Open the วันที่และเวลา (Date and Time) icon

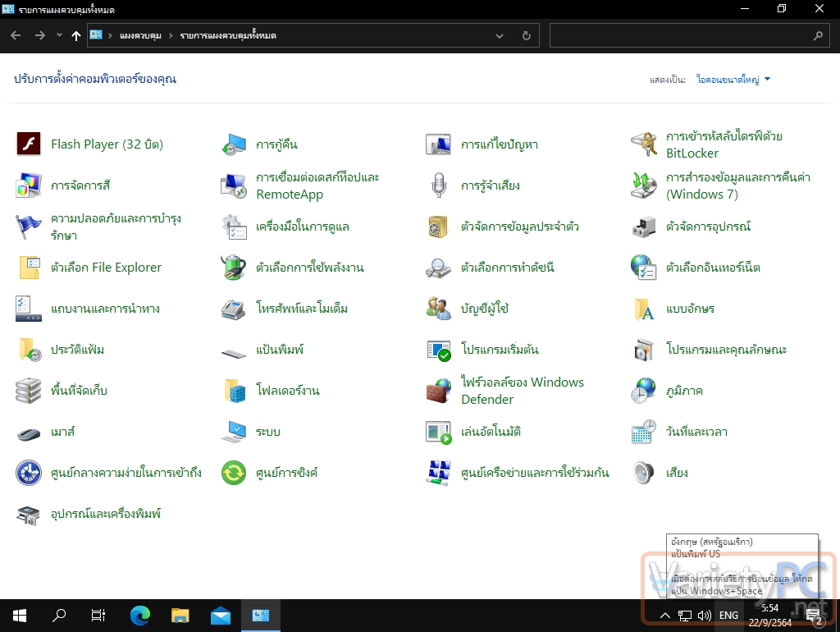pos(644,432)
